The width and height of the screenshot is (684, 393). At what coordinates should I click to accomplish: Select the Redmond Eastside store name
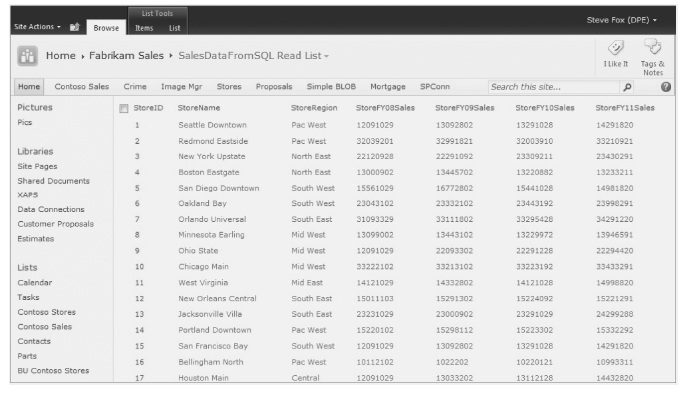[x=213, y=141]
